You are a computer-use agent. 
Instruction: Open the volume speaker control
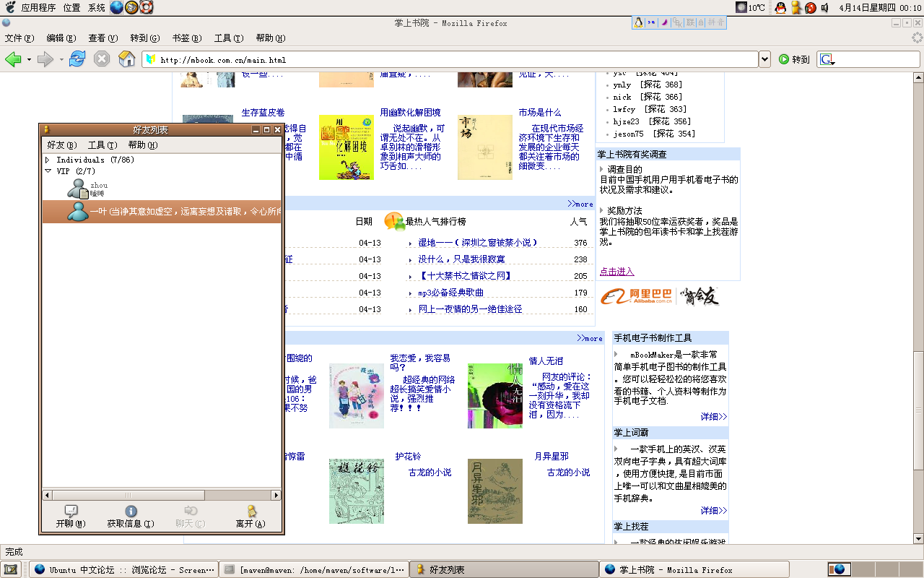click(825, 7)
